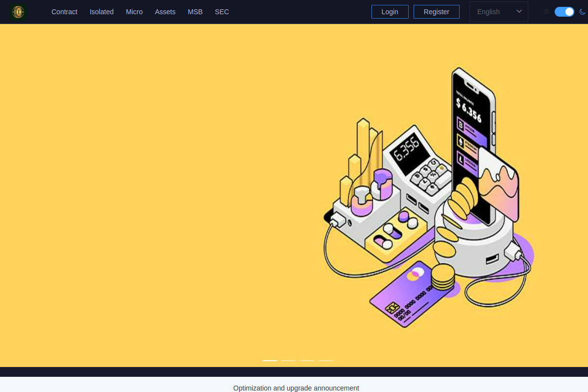Select Micro in the navigation bar
This screenshot has width=588, height=392.
point(134,12)
